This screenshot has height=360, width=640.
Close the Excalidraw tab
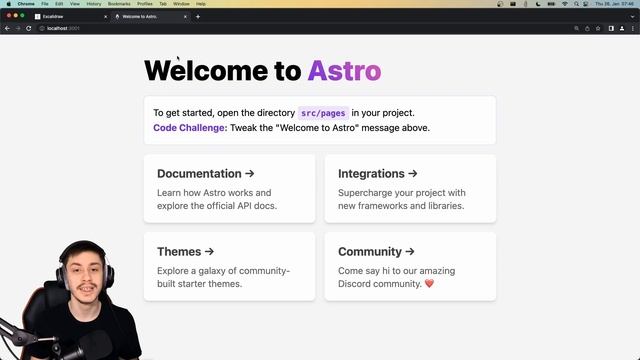point(105,17)
